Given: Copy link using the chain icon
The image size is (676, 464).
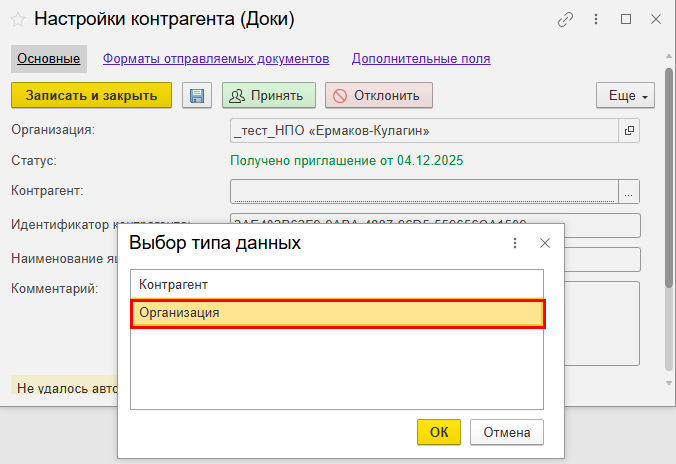Looking at the screenshot, I should [x=566, y=19].
